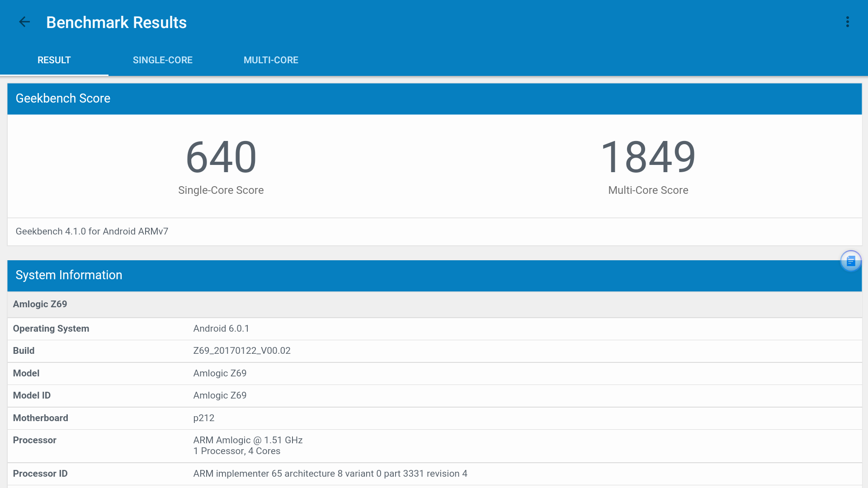Tap the 640 single-core score
Viewport: 868px width, 488px height.
[x=221, y=157]
